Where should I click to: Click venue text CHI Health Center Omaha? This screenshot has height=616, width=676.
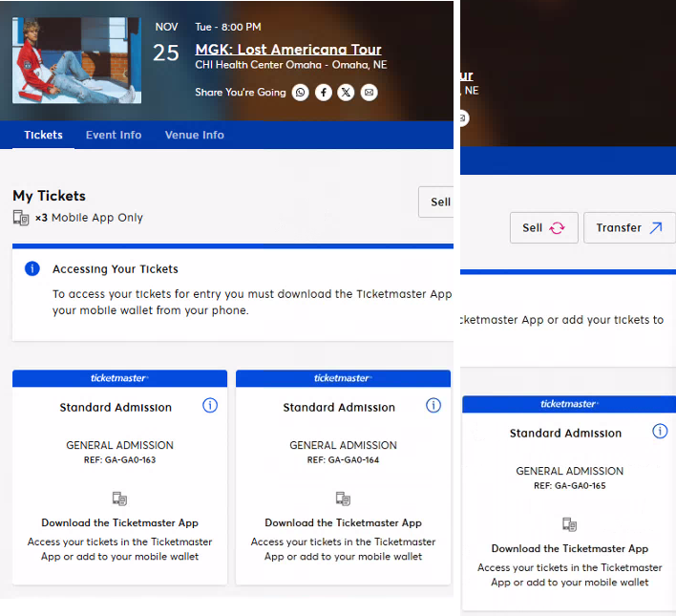coord(258,65)
